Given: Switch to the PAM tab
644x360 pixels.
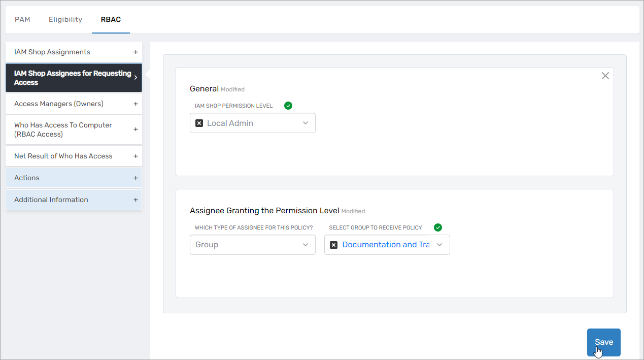Looking at the screenshot, I should pos(22,19).
